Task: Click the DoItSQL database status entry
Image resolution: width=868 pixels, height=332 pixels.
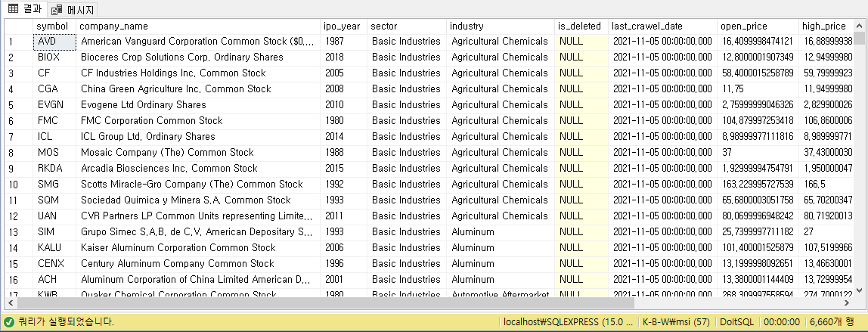Action: [x=736, y=321]
